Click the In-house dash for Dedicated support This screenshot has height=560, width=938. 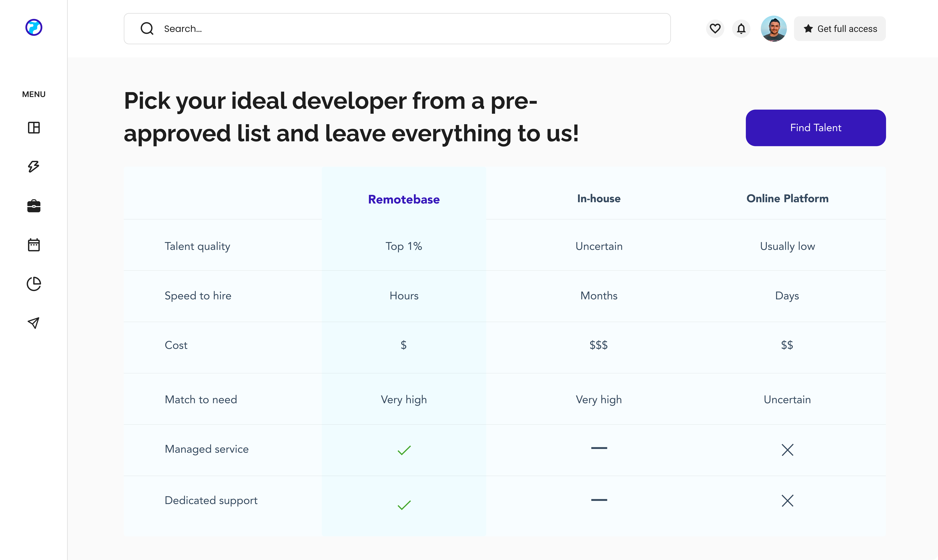click(599, 500)
